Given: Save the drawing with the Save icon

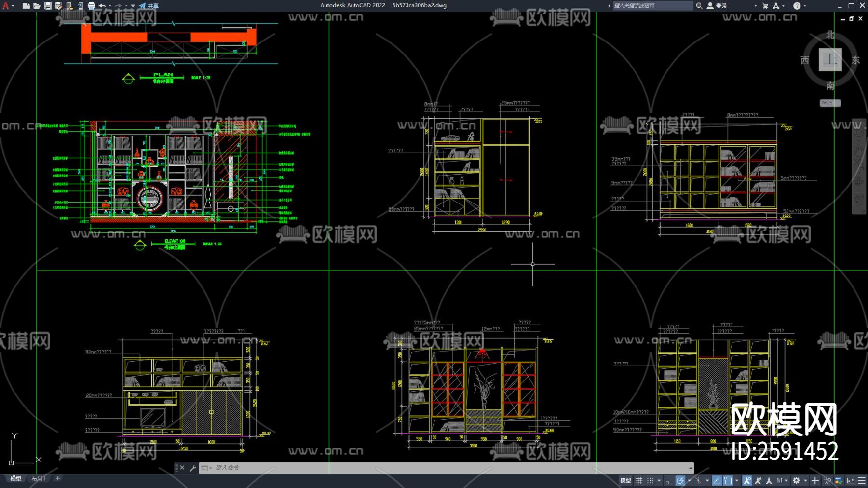Looking at the screenshot, I should [48, 6].
